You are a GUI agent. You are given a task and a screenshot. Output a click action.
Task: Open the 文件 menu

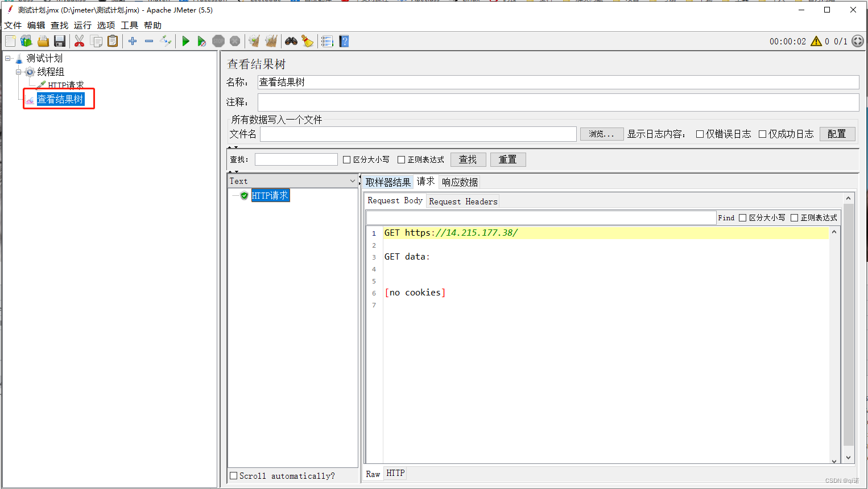coord(13,25)
